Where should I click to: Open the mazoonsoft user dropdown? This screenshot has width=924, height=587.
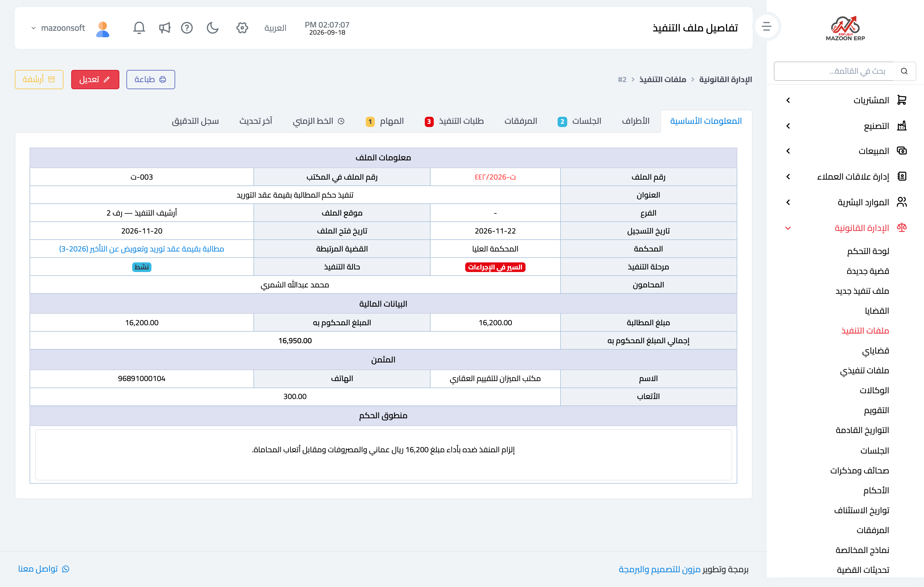click(x=58, y=28)
